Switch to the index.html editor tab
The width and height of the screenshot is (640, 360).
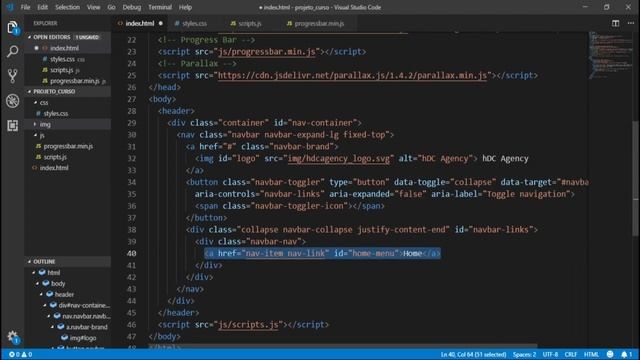140,23
